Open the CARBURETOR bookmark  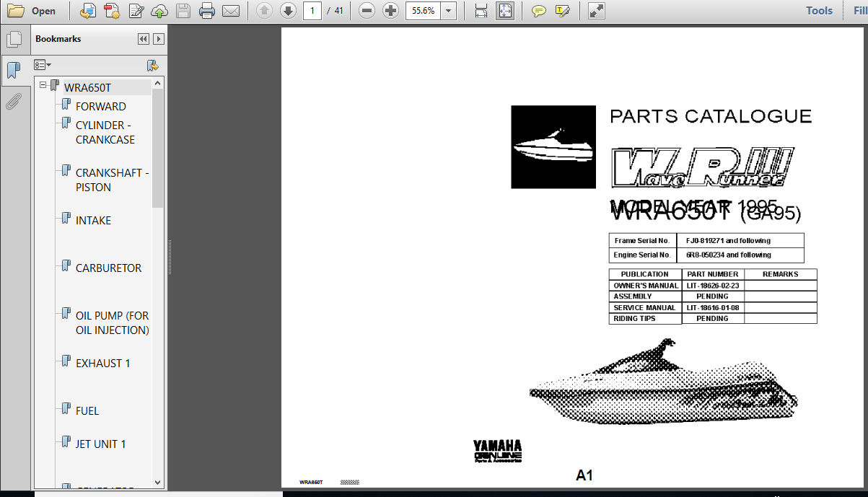(x=108, y=268)
